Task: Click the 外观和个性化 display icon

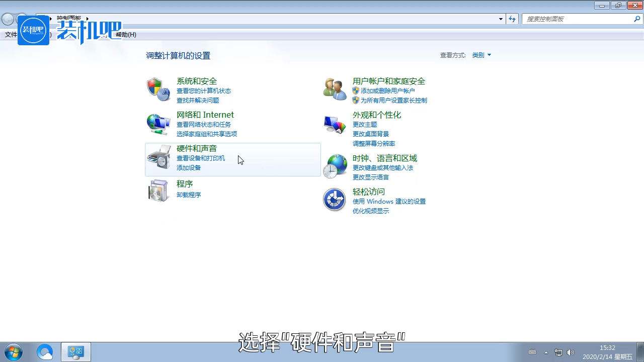Action: coord(335,124)
